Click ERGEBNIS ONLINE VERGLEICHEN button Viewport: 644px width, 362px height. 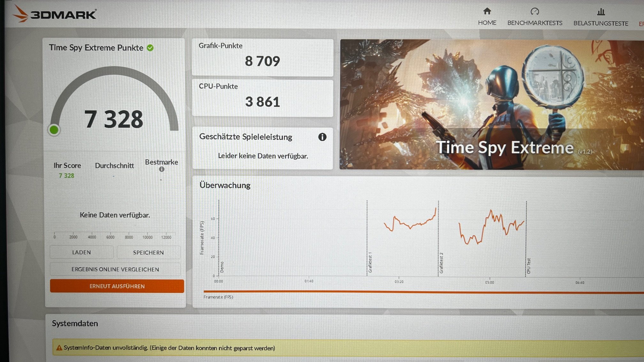pos(115,269)
